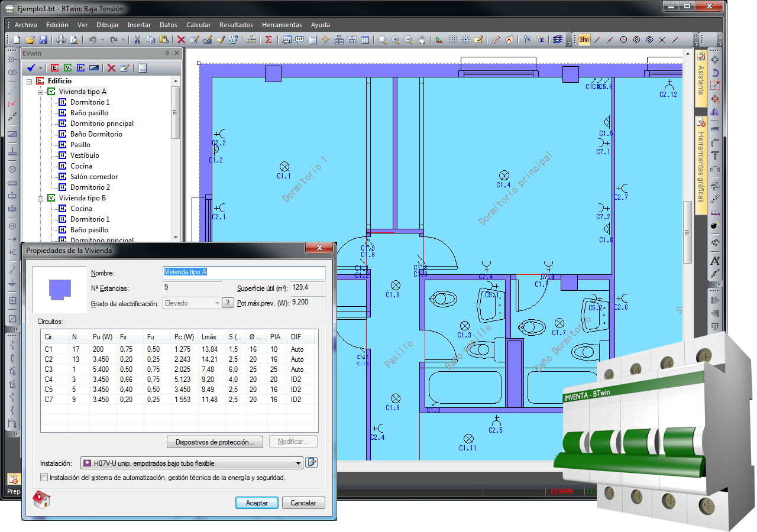Collapse the Vivienda tipo A node

click(40, 92)
